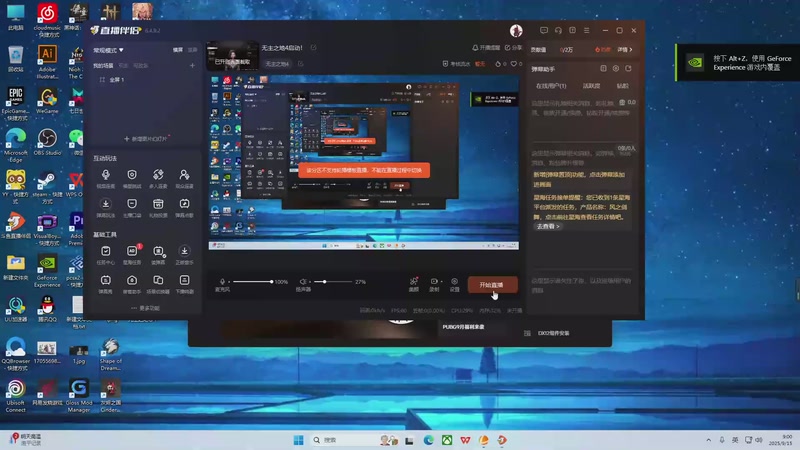800x450 pixels.
Task: Open the 弹幕秀 tool
Action: click(106, 284)
